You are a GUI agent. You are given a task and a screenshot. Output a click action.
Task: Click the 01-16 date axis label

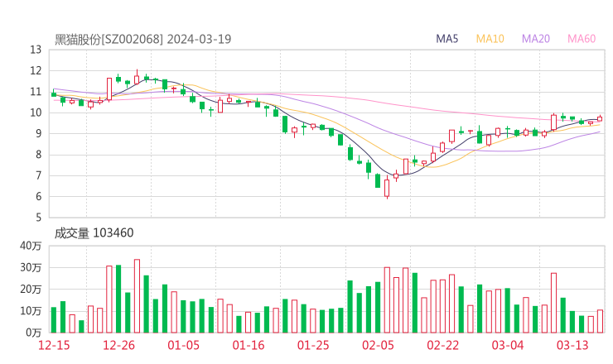pos(249,345)
